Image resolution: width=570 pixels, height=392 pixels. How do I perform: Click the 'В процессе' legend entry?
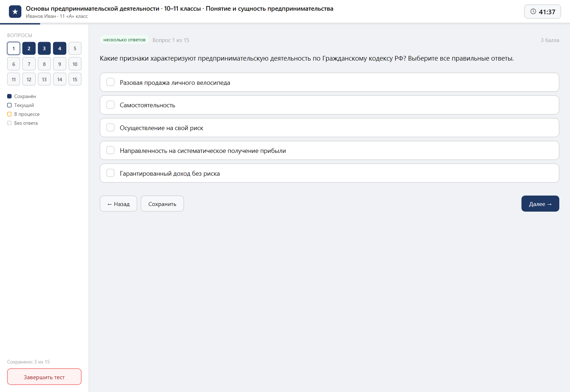24,114
